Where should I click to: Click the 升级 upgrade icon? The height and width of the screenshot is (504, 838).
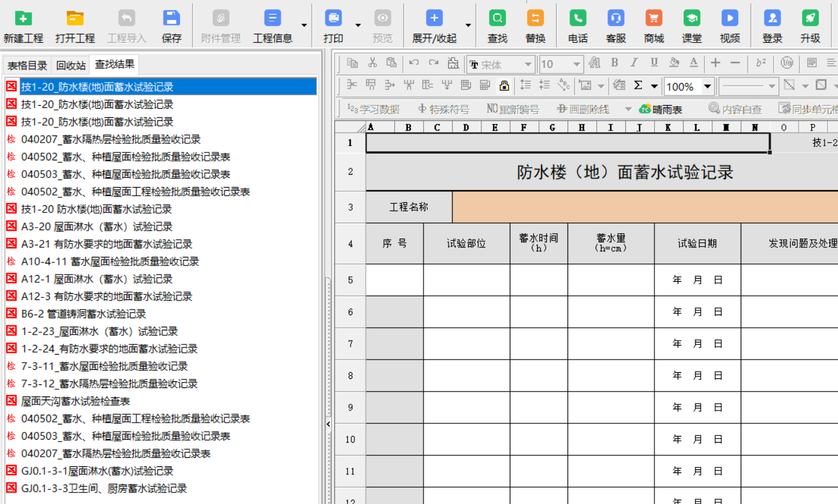tap(810, 18)
